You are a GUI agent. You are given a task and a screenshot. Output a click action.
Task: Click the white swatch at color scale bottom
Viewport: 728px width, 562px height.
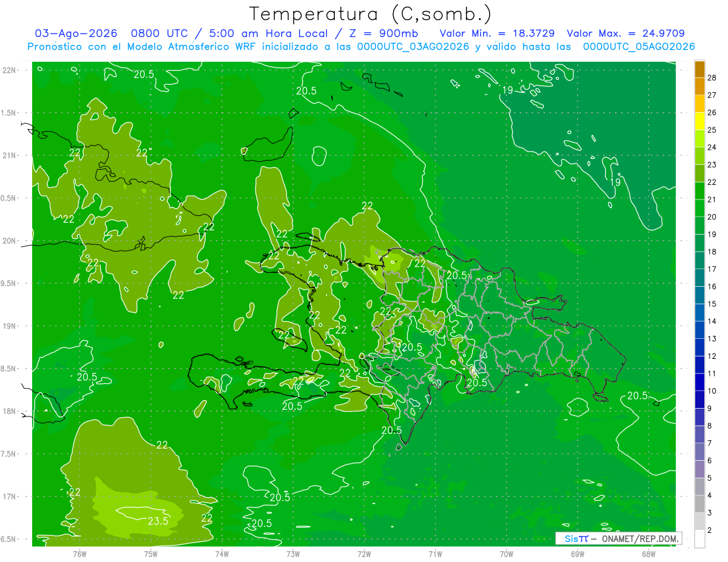coord(699,539)
